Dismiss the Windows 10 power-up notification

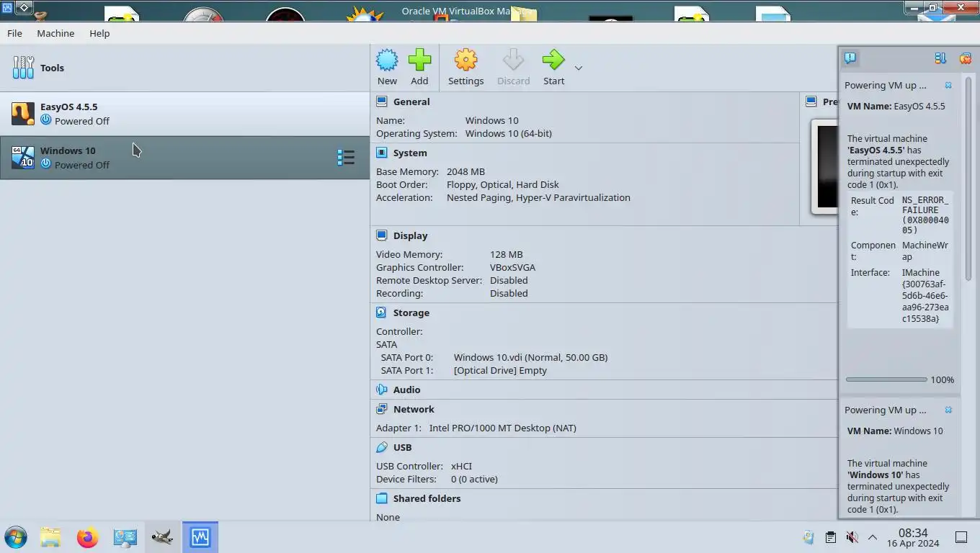click(x=948, y=410)
